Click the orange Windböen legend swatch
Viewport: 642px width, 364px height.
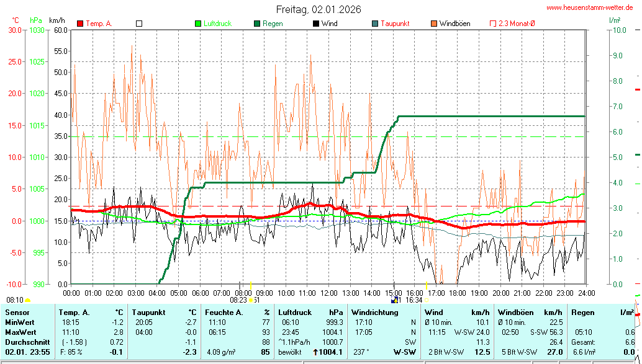point(434,24)
